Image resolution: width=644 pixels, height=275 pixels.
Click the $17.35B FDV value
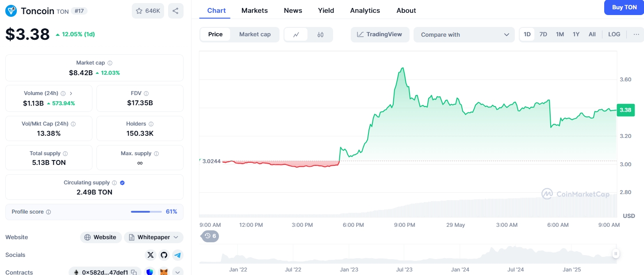coord(140,103)
